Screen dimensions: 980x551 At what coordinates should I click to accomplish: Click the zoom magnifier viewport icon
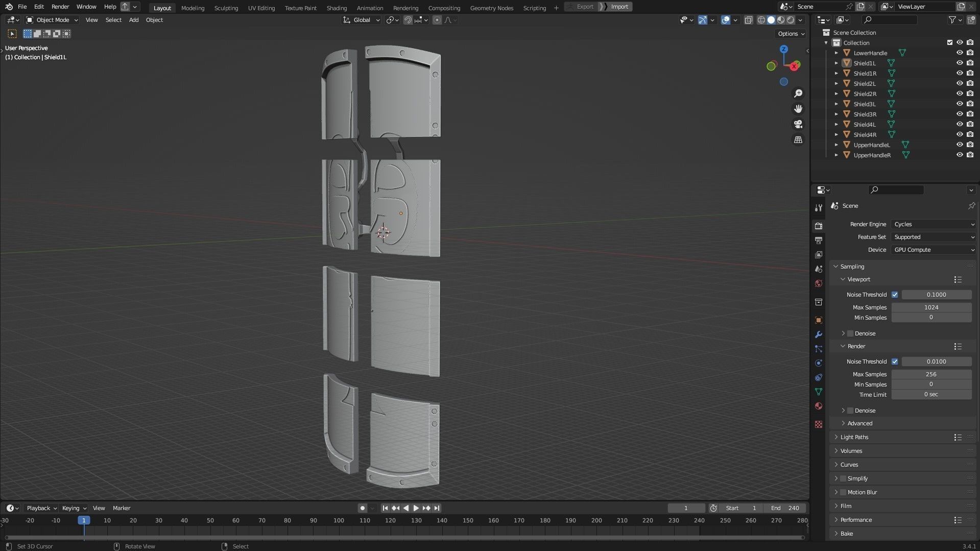(x=798, y=93)
